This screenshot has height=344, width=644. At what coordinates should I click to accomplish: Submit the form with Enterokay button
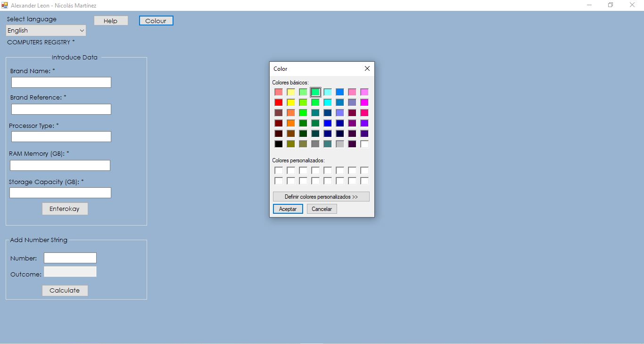[65, 209]
